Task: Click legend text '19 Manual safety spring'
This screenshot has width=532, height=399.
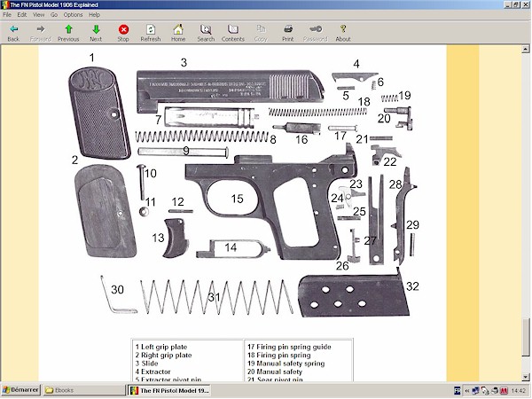Action: pyautogui.click(x=286, y=364)
